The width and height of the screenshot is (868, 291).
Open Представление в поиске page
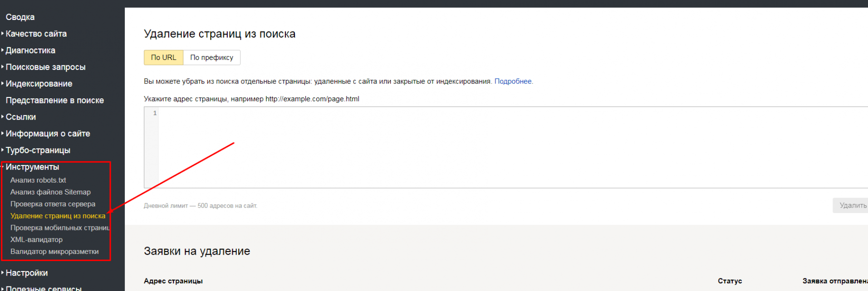pyautogui.click(x=54, y=100)
